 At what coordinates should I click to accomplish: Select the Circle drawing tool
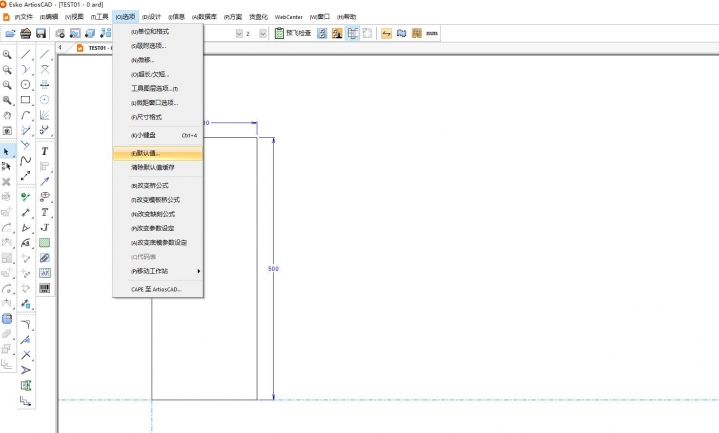click(x=26, y=85)
